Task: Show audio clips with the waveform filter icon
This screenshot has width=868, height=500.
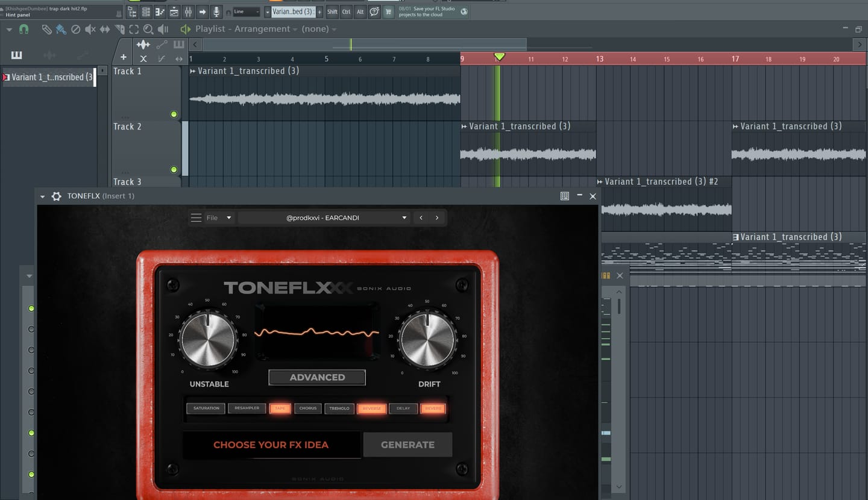Action: 143,45
